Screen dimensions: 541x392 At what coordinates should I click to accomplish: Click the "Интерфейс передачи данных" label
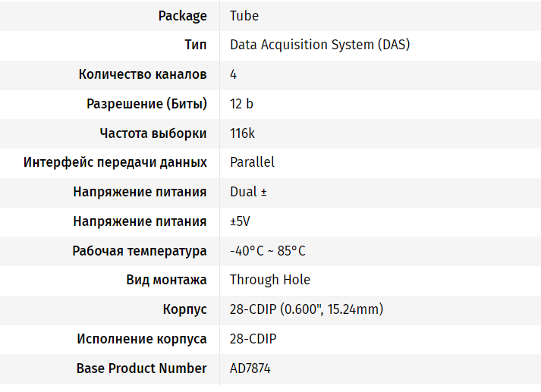(115, 162)
